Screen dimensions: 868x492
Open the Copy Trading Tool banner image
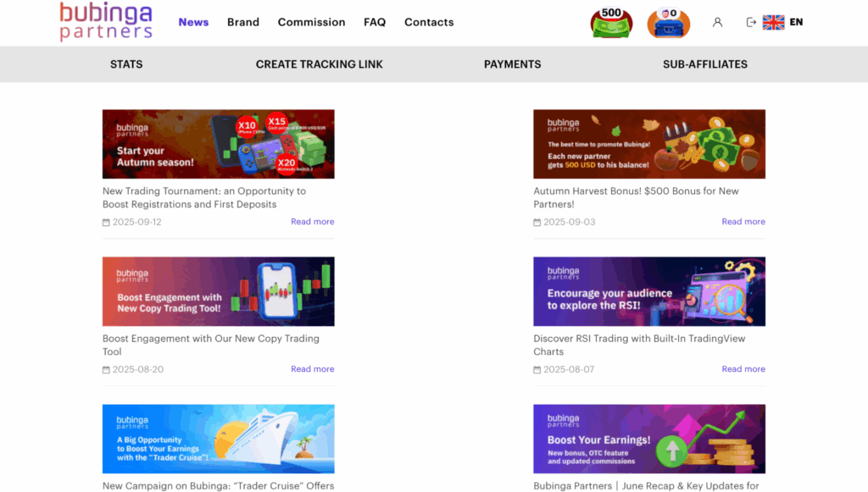tap(218, 291)
